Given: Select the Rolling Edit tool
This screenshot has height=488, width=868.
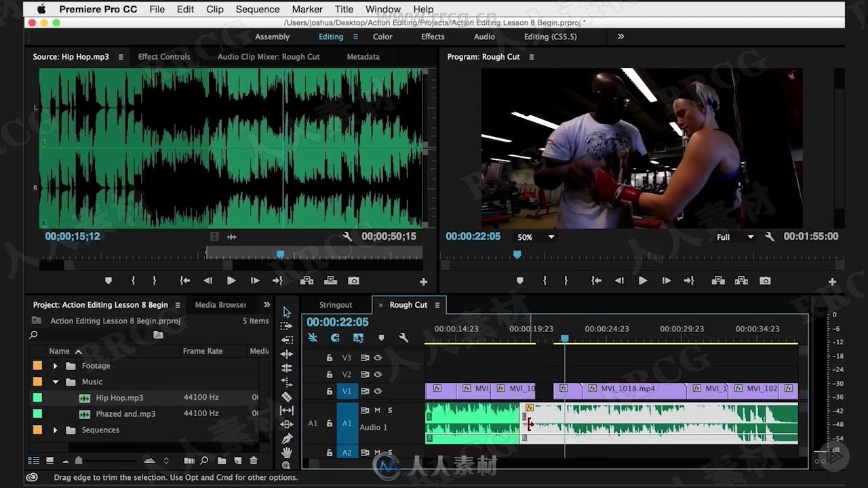Looking at the screenshot, I should [287, 368].
